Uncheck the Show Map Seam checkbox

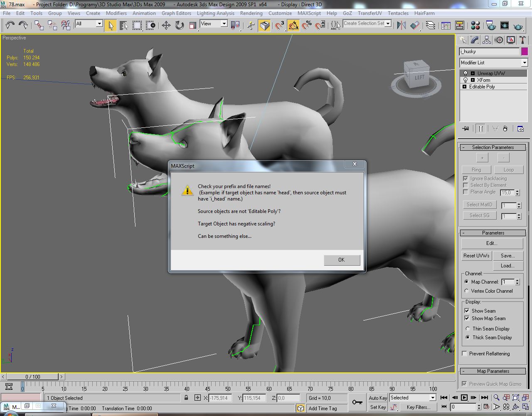click(x=467, y=318)
